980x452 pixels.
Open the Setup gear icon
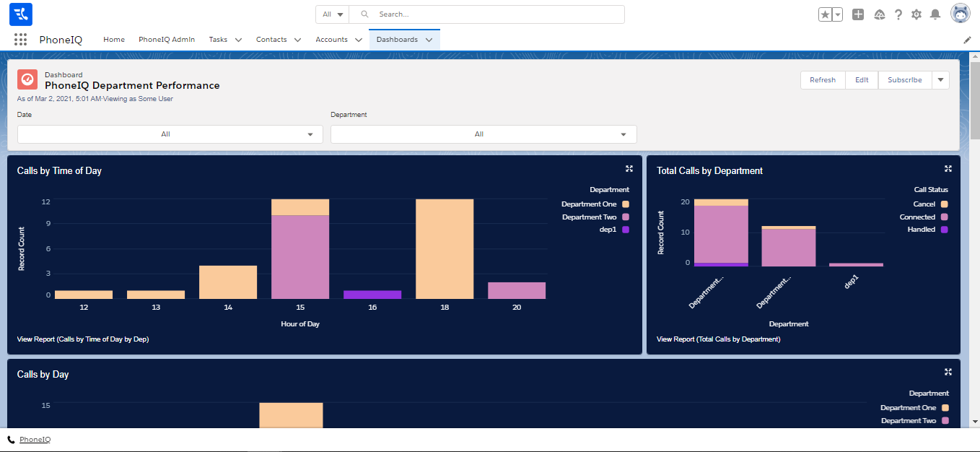click(916, 14)
